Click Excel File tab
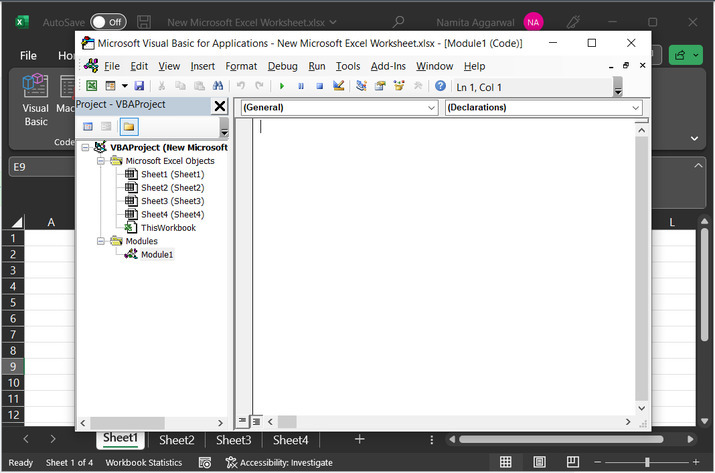 point(28,56)
